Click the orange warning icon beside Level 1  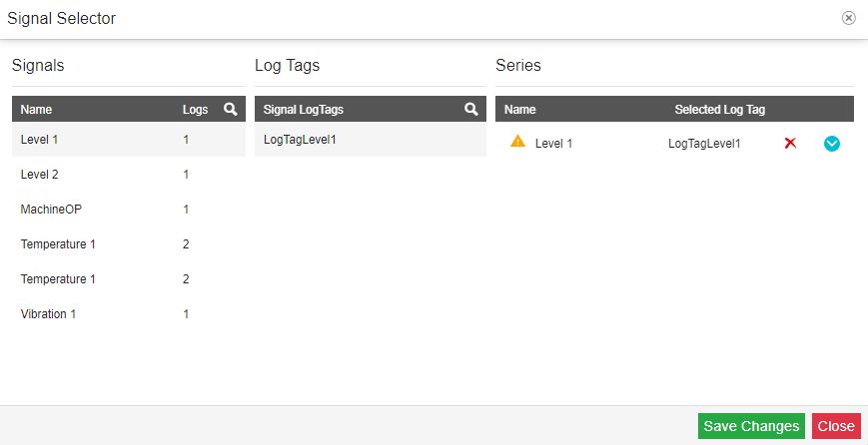[x=517, y=141]
